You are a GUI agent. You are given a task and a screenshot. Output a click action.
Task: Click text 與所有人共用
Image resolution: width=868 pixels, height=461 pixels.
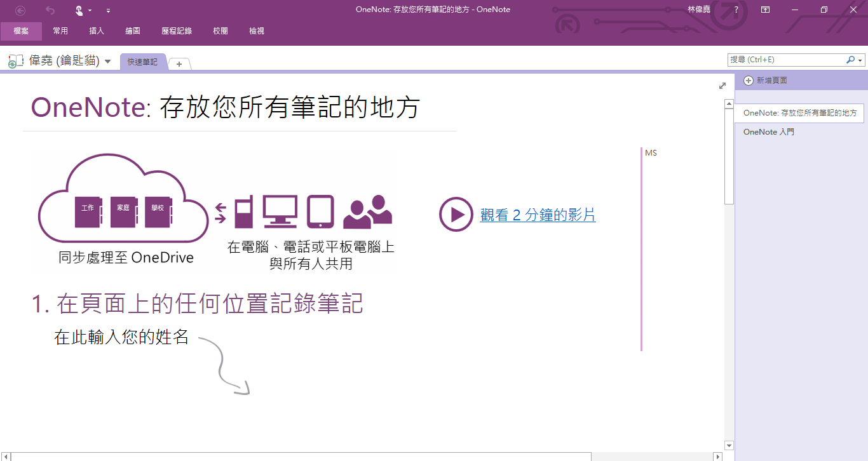(311, 264)
